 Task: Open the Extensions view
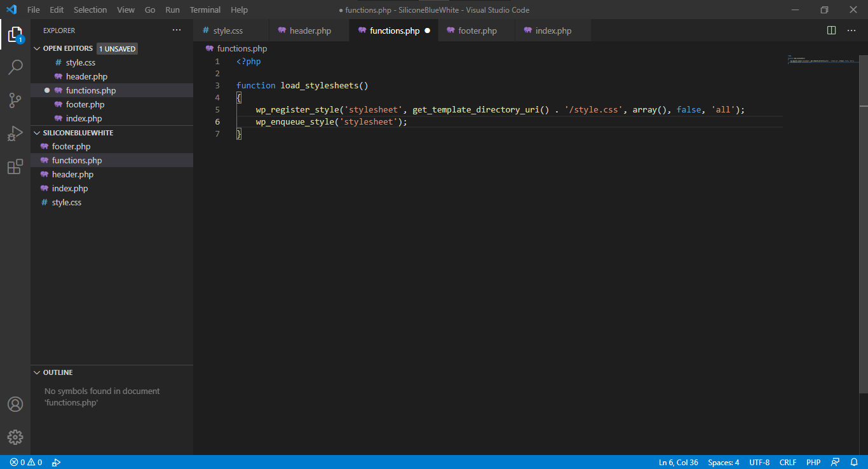[15, 167]
